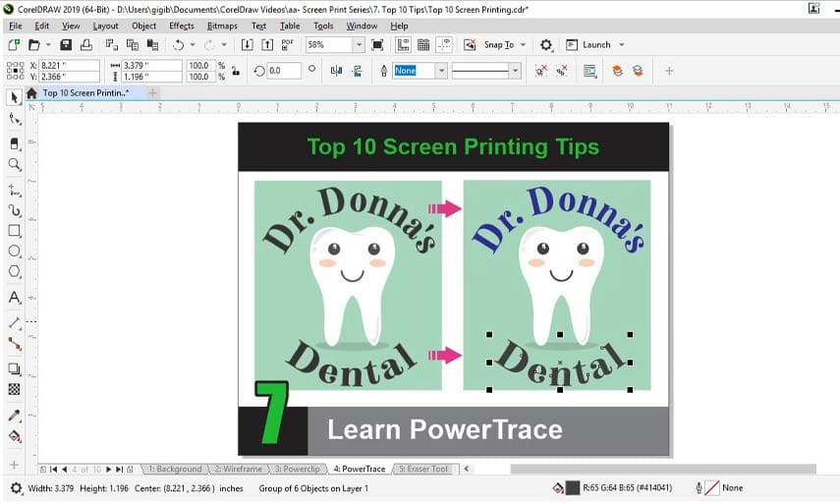Select the Color Eyedropper tool

(x=15, y=416)
